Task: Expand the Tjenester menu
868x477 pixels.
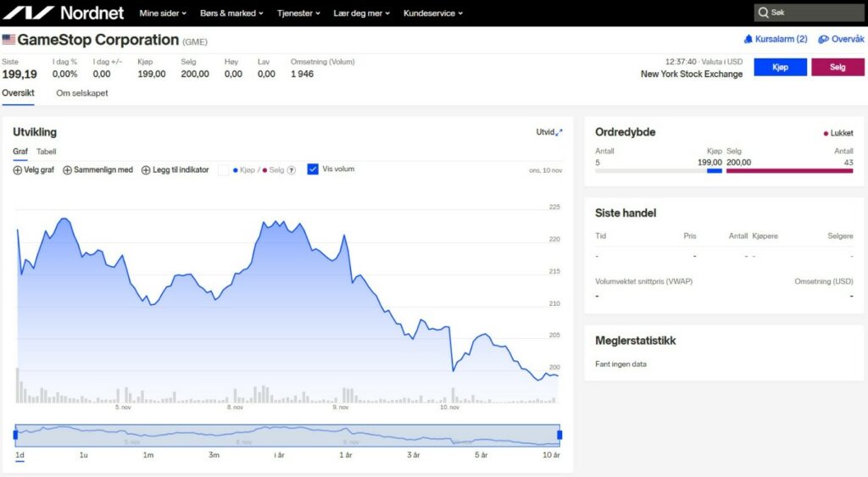Action: [298, 14]
